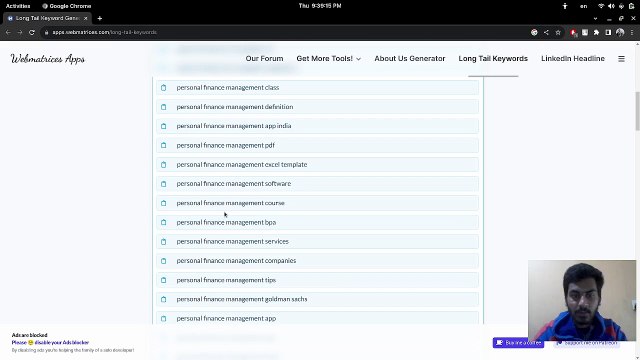Screen dimensions: 640x360
Task: Select Long Tail Keywords nav item
Action: [493, 59]
